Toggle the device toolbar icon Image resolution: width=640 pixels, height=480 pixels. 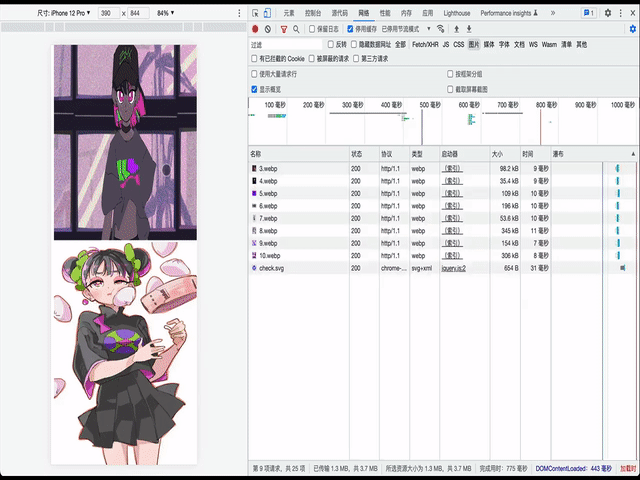tap(267, 13)
